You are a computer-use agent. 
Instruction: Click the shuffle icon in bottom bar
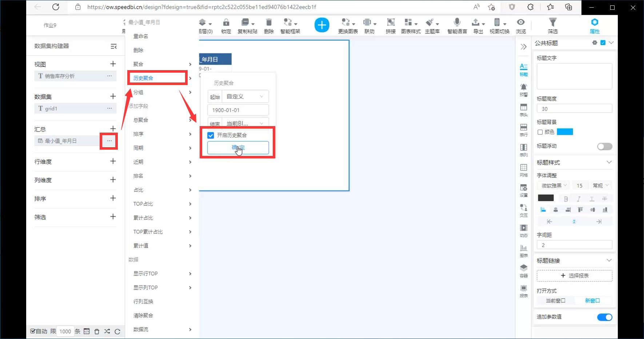[107, 331]
